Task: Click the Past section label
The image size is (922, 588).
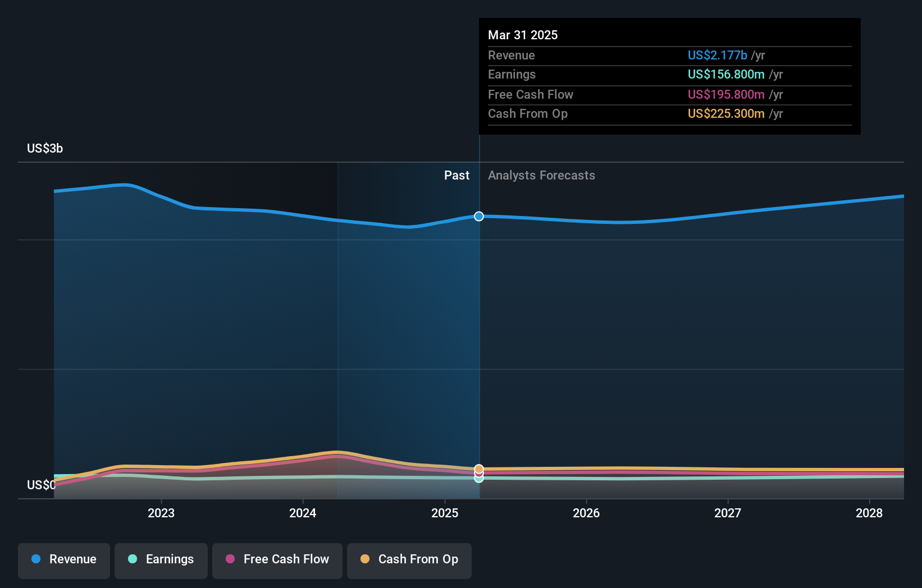Action: (457, 176)
